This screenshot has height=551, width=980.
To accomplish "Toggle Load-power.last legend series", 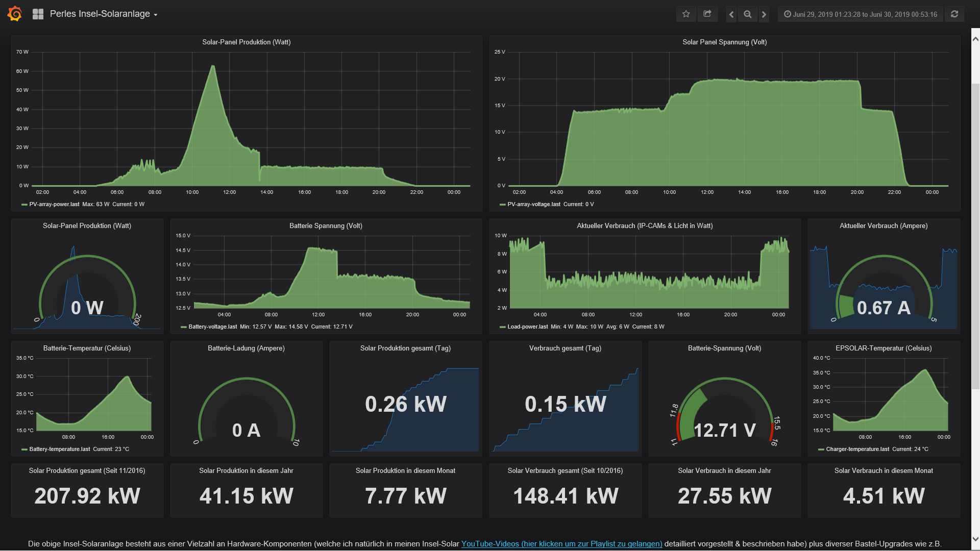I will pos(527,327).
